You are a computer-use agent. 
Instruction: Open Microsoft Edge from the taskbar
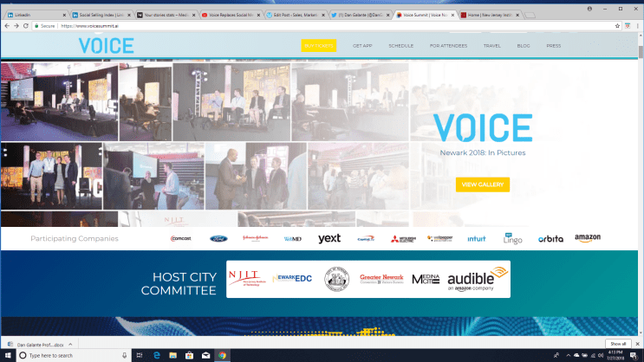tap(157, 355)
